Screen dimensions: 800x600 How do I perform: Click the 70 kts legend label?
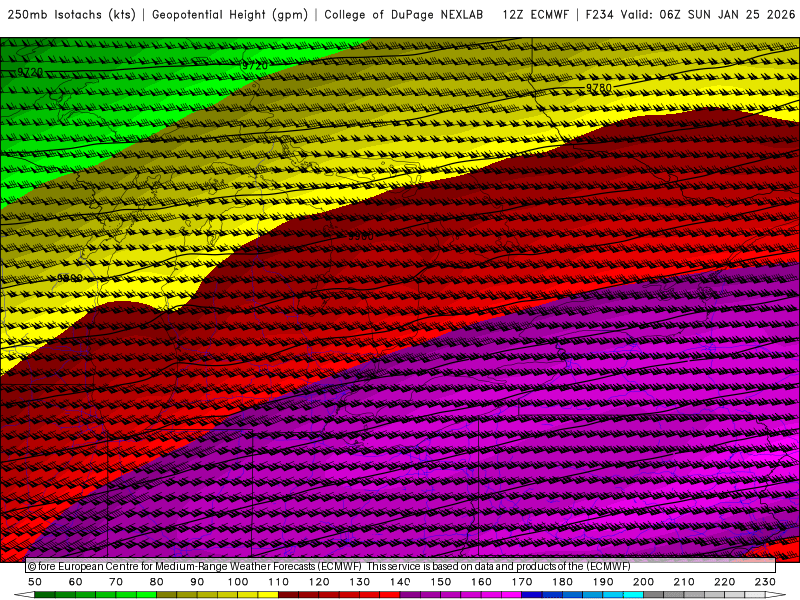click(x=116, y=582)
